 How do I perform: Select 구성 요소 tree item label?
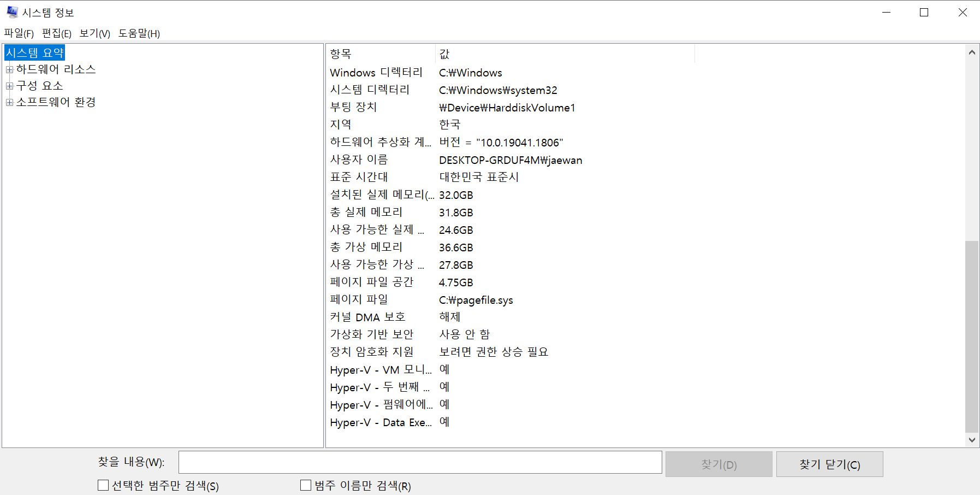tap(39, 86)
